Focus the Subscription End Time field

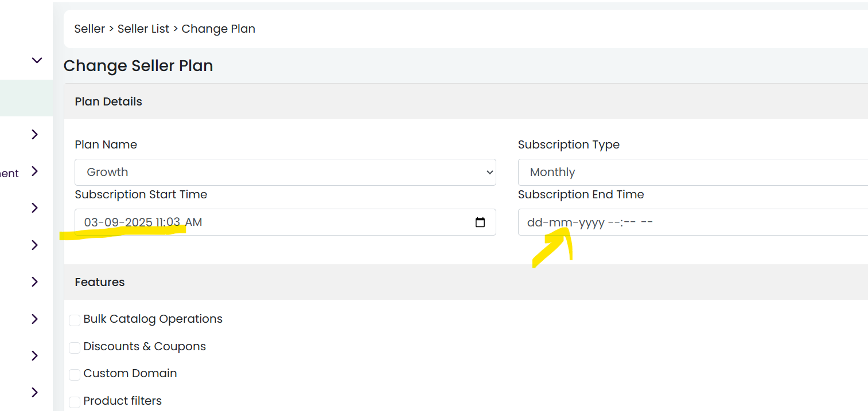tap(692, 222)
